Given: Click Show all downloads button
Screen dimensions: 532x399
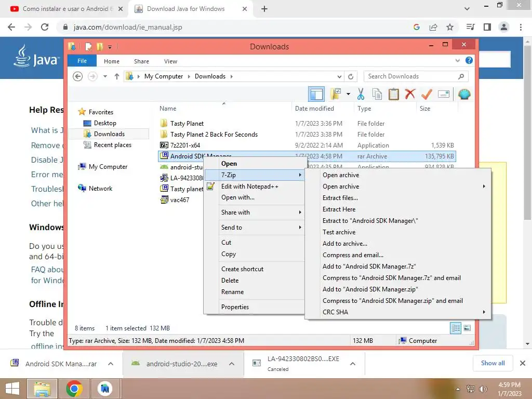Looking at the screenshot, I should pos(493,363).
